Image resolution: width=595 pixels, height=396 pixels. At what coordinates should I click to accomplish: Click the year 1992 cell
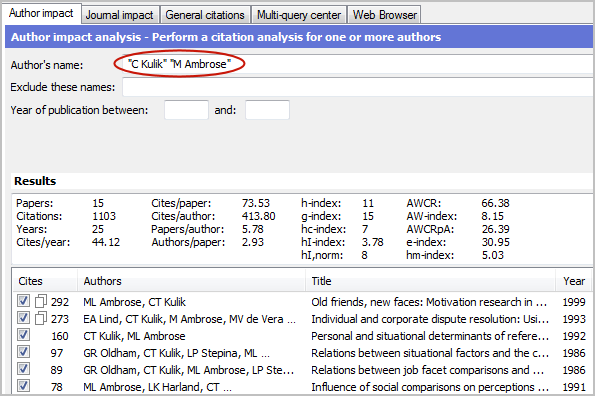click(x=574, y=336)
